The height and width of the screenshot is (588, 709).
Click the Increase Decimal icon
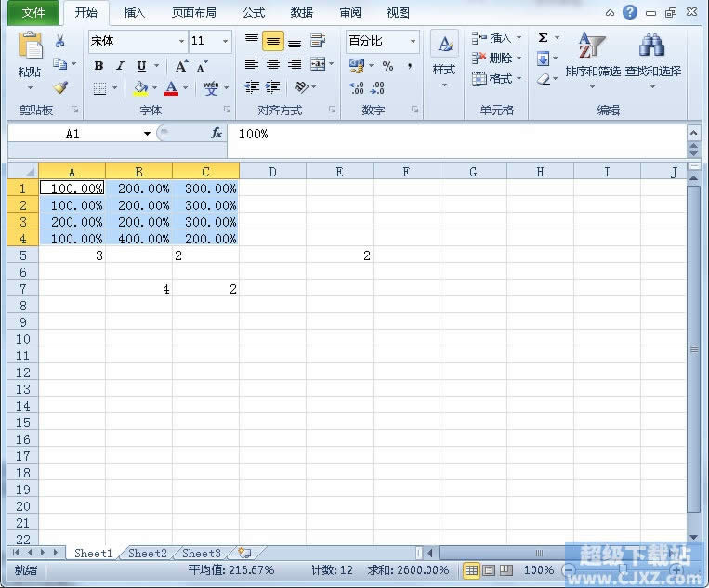tap(357, 87)
